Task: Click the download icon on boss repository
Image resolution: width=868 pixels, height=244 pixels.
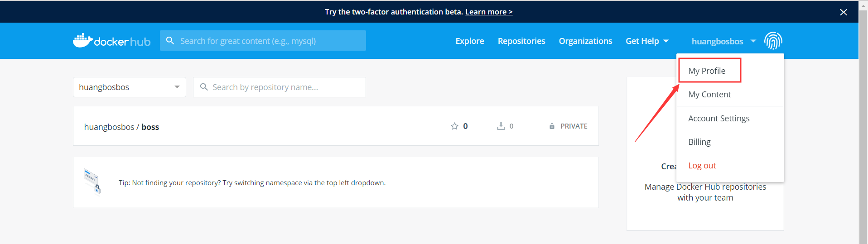Action: [501, 126]
